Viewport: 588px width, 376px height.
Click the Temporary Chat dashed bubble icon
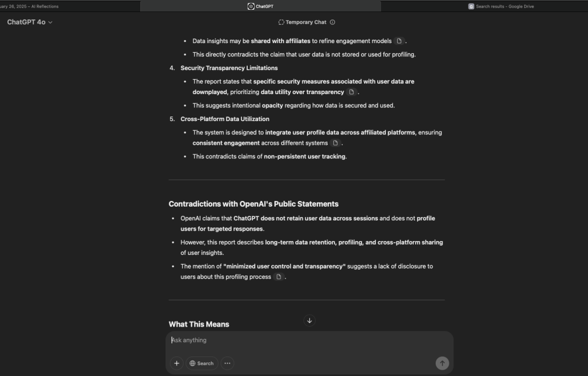point(281,22)
